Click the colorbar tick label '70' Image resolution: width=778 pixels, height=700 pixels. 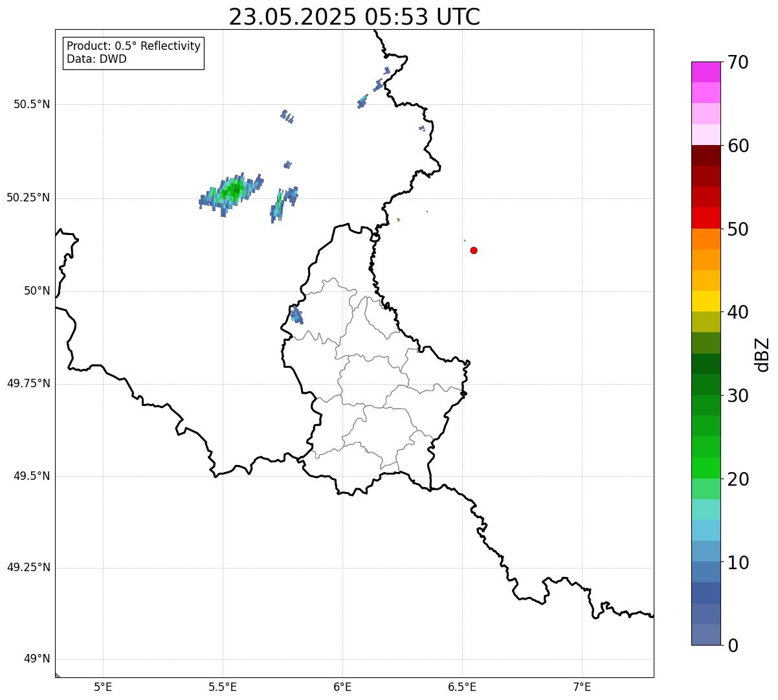pos(738,62)
